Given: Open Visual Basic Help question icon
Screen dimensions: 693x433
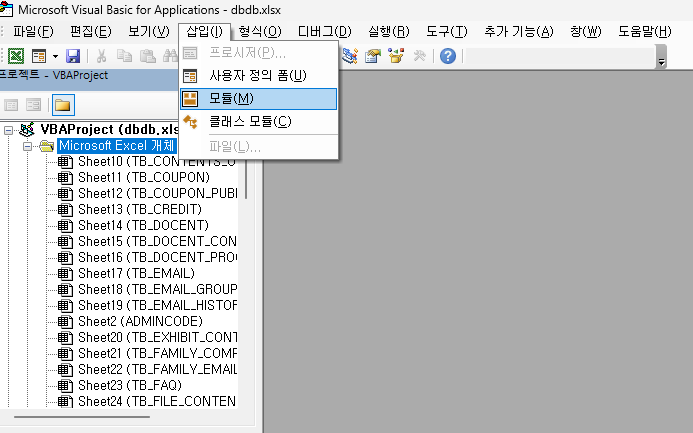Looking at the screenshot, I should coord(448,56).
